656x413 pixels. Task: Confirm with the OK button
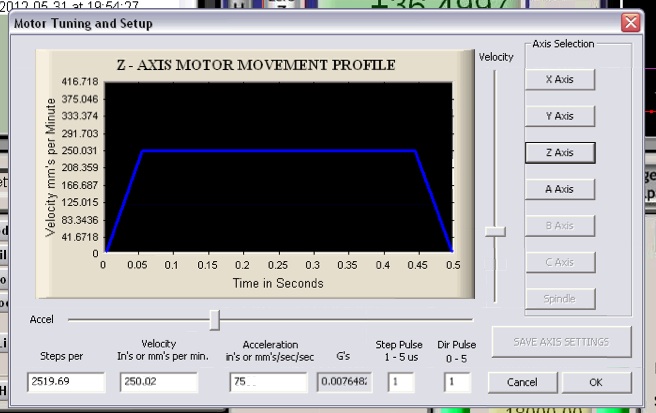(x=596, y=382)
